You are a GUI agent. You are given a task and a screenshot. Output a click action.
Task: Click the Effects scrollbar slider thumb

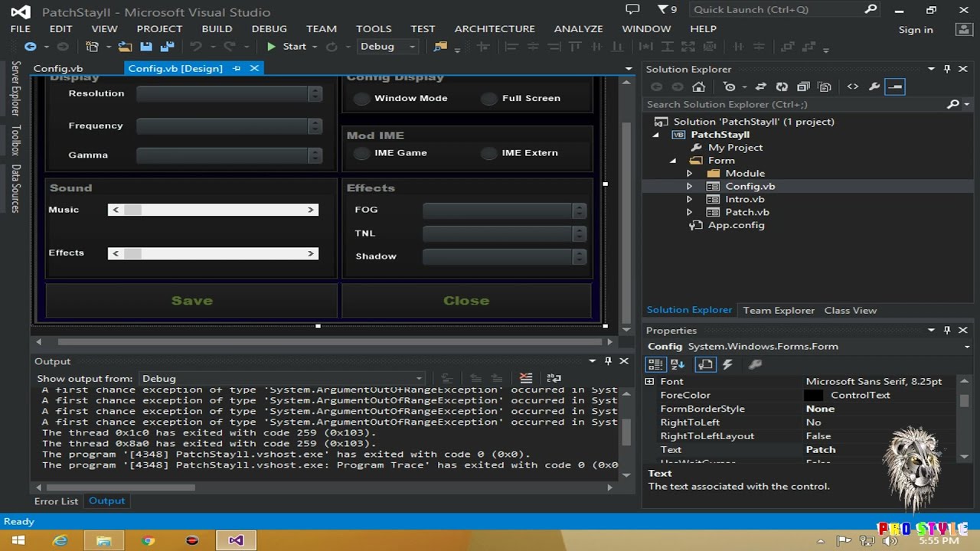pos(132,253)
